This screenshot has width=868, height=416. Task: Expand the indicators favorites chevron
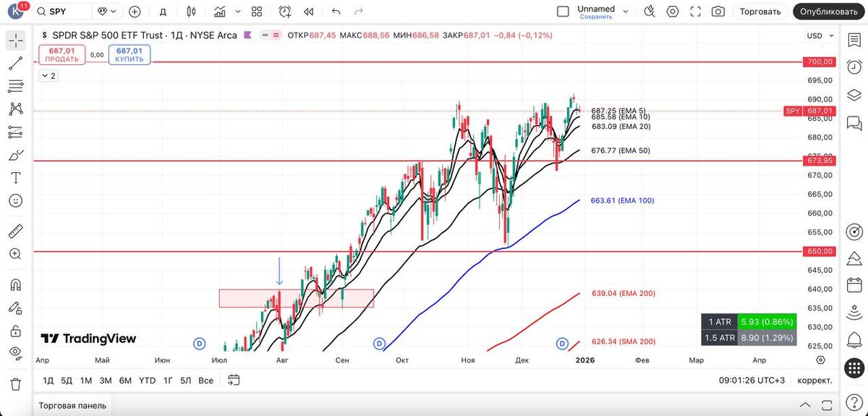click(237, 12)
